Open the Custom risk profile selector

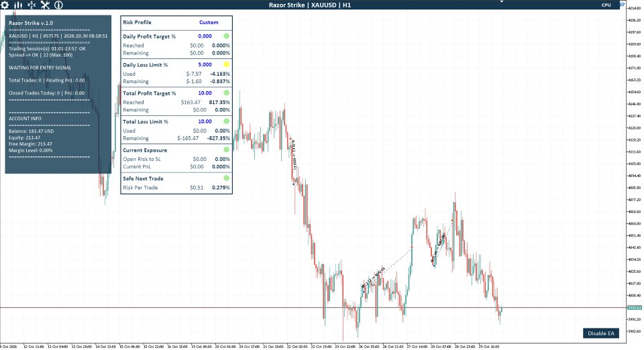(209, 23)
